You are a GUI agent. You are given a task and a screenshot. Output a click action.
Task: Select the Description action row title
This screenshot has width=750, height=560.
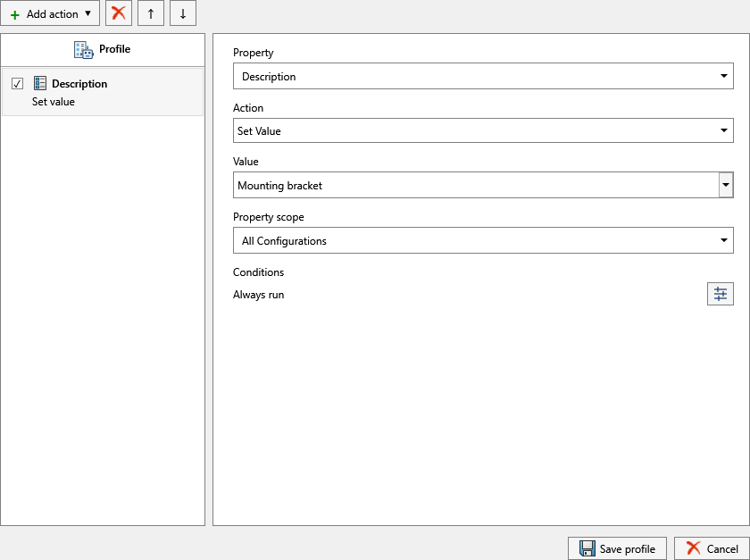(79, 84)
